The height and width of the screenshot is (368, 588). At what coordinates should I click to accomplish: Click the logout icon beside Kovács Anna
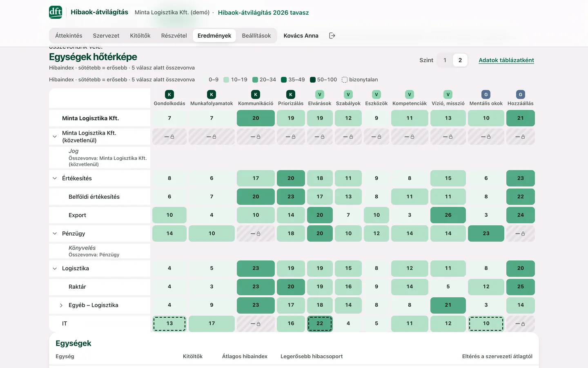pyautogui.click(x=332, y=36)
